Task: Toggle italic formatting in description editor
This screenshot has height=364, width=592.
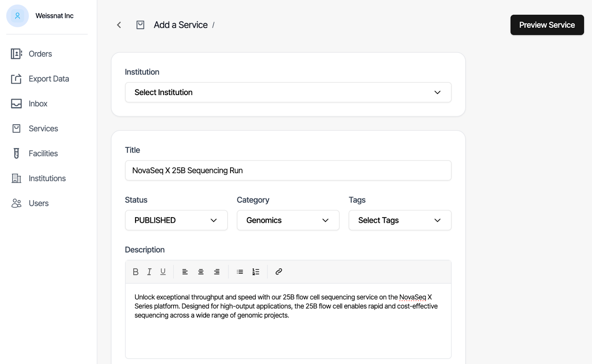Action: point(149,272)
